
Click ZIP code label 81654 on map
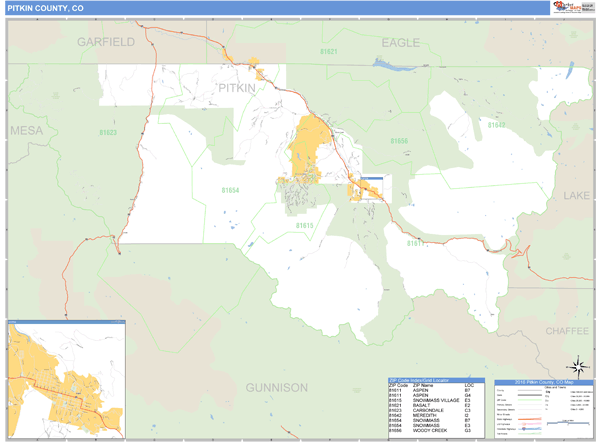click(230, 190)
